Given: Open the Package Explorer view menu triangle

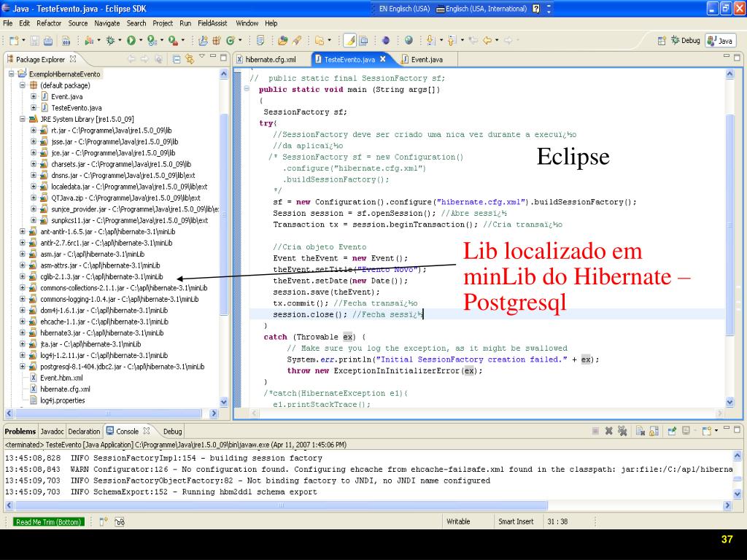Looking at the screenshot, I should click(x=202, y=57).
